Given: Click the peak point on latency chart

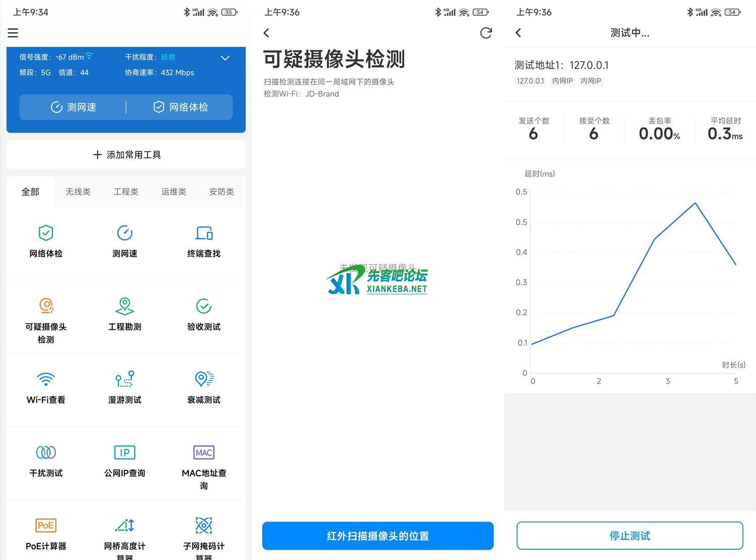Looking at the screenshot, I should point(696,203).
